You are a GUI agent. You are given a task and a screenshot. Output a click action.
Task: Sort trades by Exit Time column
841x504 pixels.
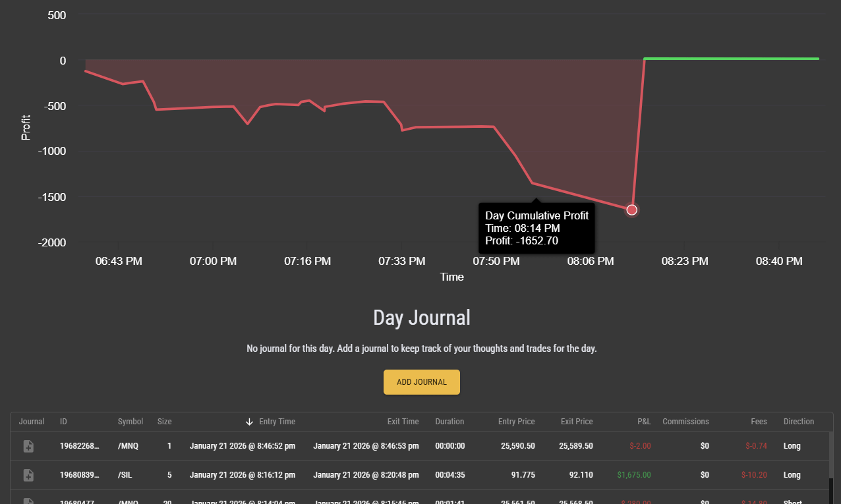402,422
